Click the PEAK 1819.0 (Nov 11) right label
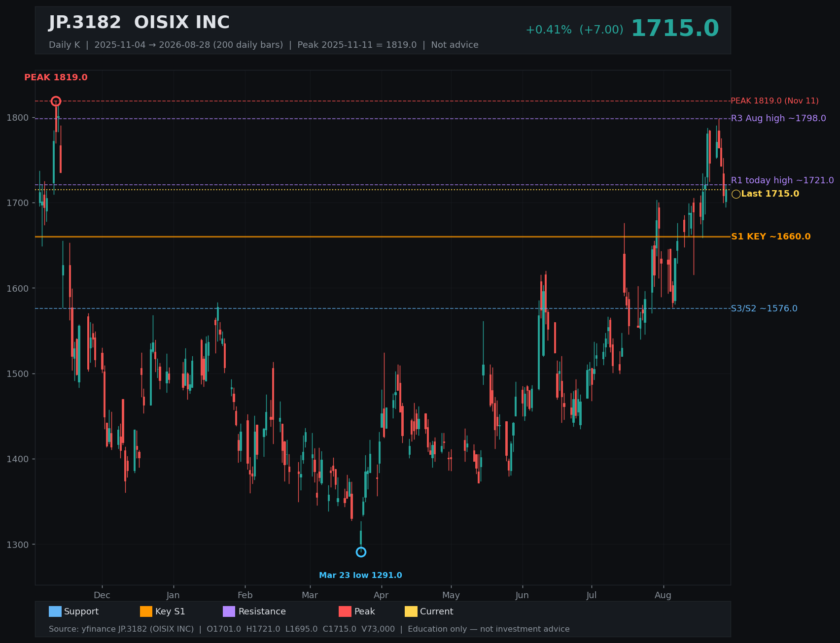 point(774,101)
